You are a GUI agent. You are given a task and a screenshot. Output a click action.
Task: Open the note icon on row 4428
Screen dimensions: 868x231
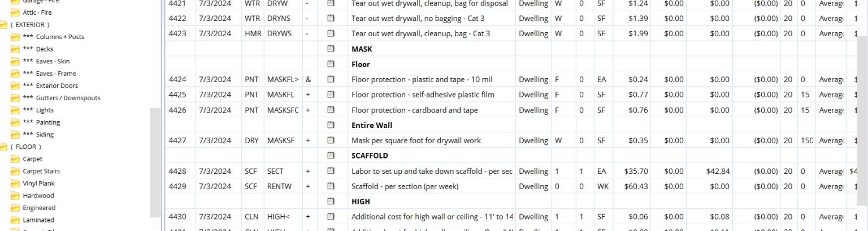pos(331,171)
